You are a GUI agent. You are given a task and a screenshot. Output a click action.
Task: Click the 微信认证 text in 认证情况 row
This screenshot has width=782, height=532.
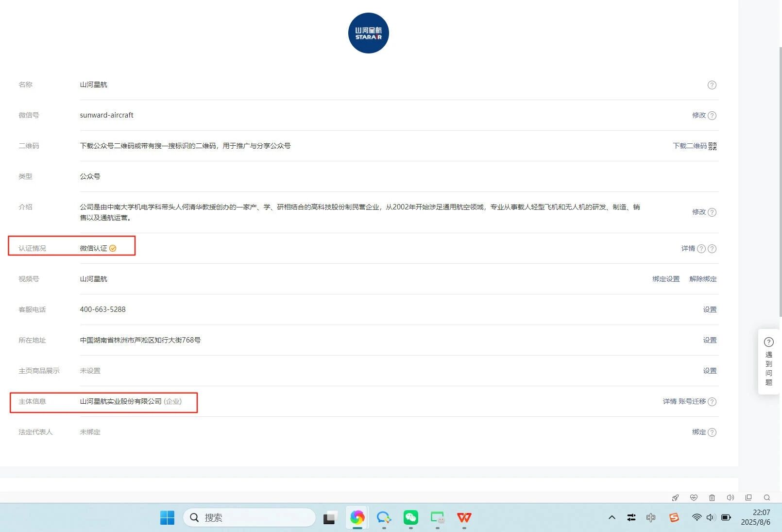93,248
